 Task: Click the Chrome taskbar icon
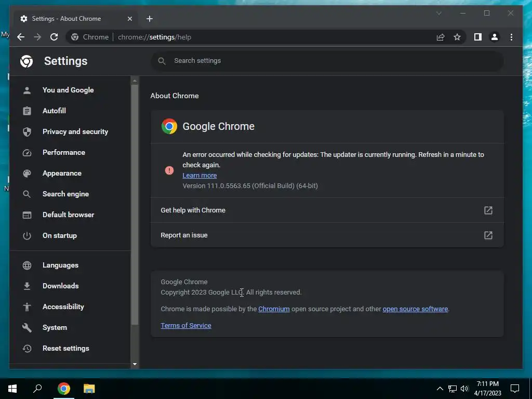64,389
